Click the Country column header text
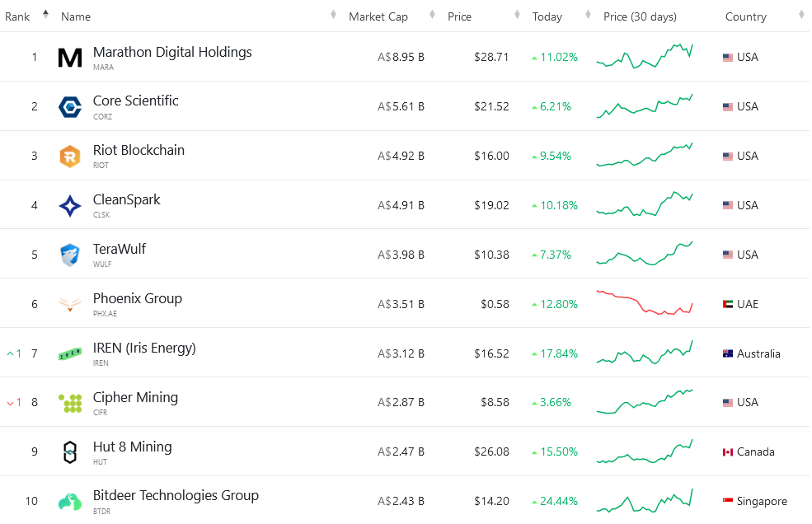812x524 pixels. coord(746,17)
